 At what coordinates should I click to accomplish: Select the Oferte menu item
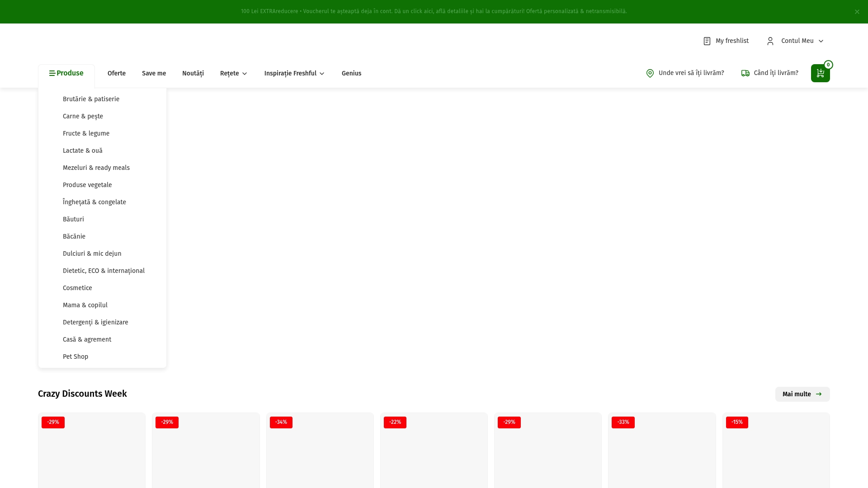pyautogui.click(x=116, y=73)
